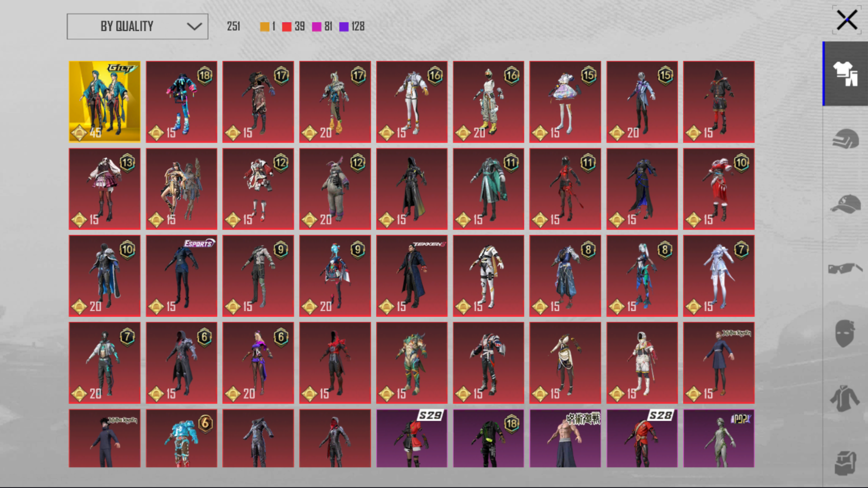
Task: Select the level 8 blue robe outfit
Action: pyautogui.click(x=565, y=276)
